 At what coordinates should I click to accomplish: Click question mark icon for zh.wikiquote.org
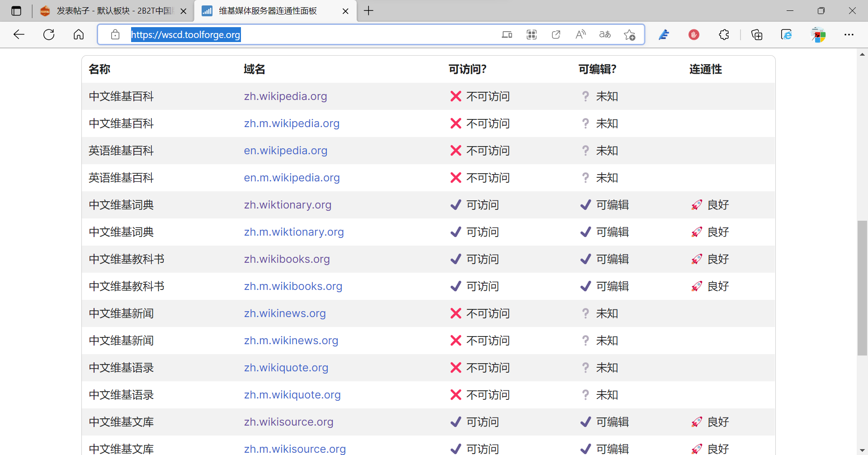tap(585, 368)
